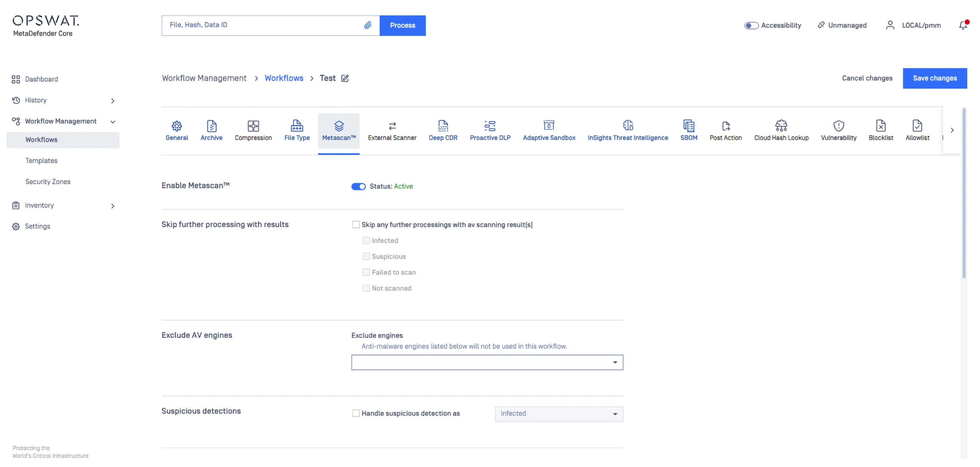
Task: Open the Exclude engines dropdown
Action: click(x=487, y=362)
